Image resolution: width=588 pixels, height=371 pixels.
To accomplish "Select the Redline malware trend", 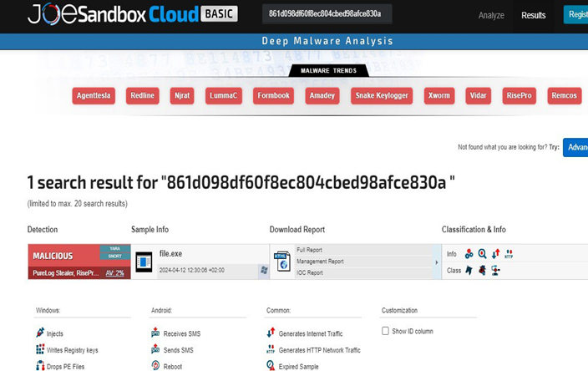I will 143,95.
